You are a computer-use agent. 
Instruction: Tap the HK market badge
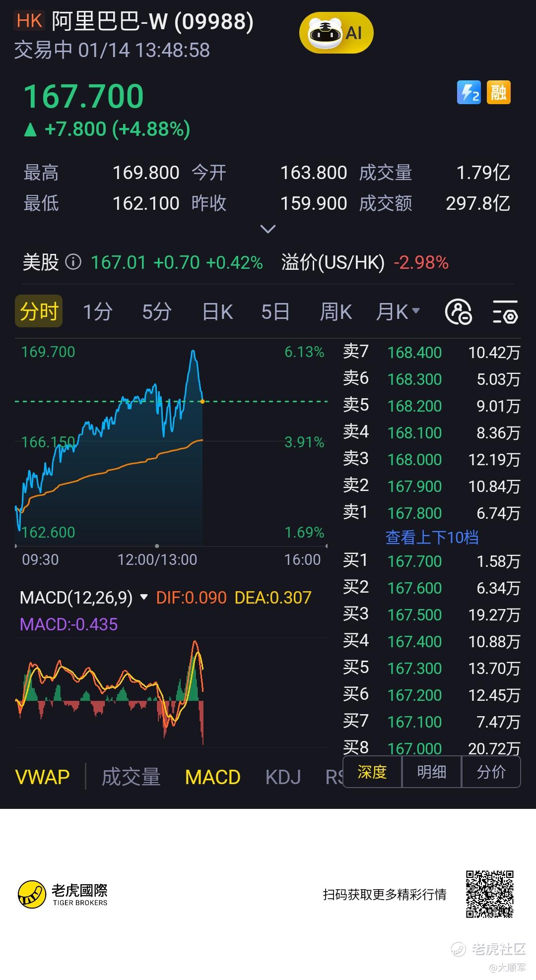point(29,21)
